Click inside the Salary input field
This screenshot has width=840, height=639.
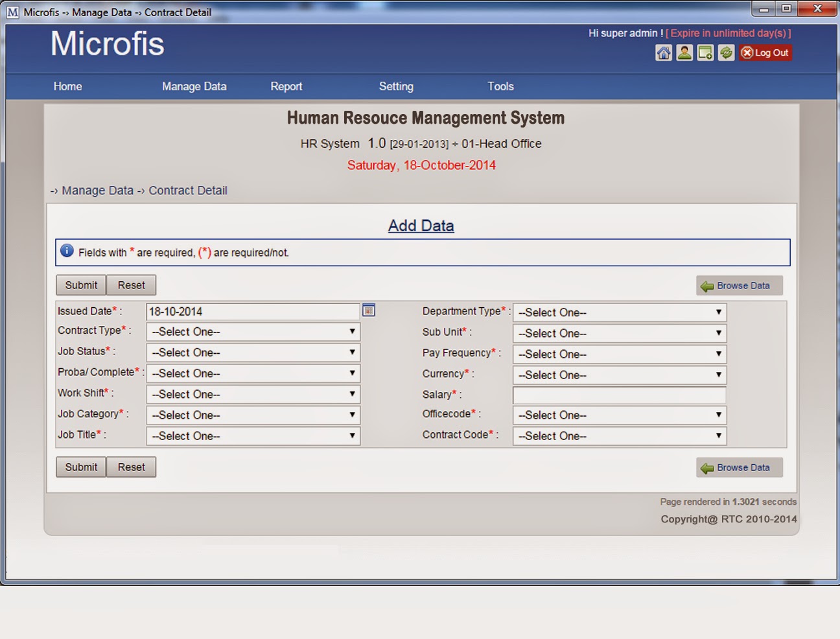click(619, 395)
